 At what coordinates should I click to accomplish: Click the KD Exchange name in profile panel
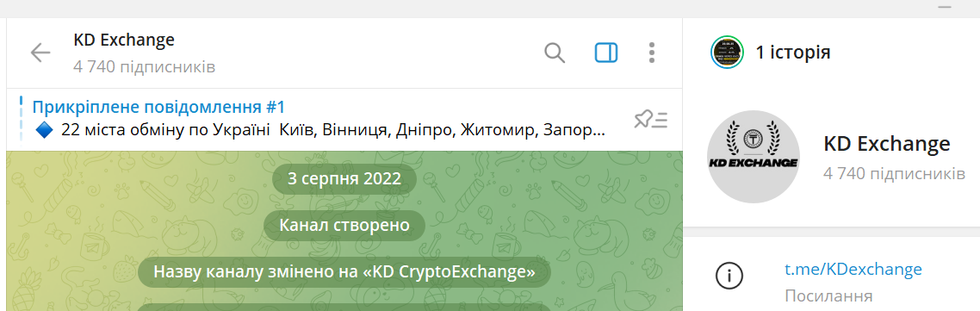[887, 145]
